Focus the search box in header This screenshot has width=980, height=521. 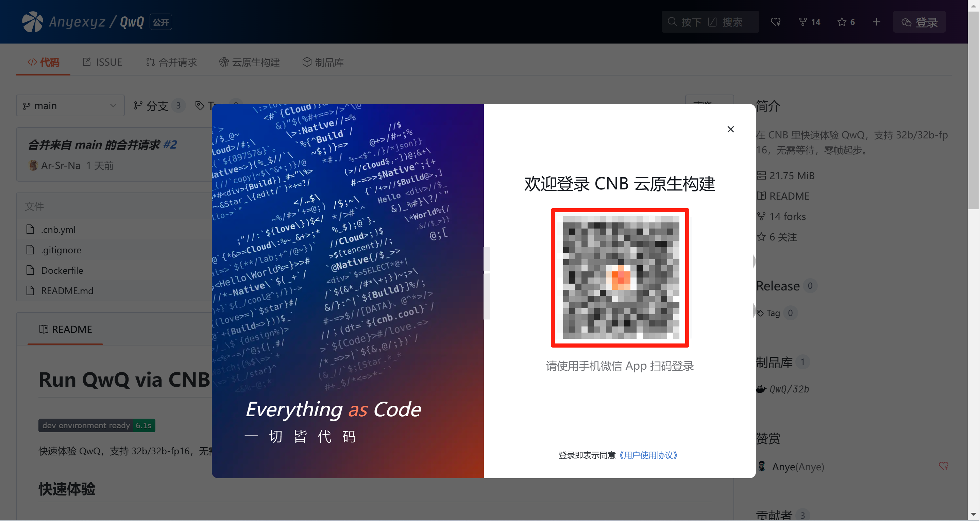710,22
